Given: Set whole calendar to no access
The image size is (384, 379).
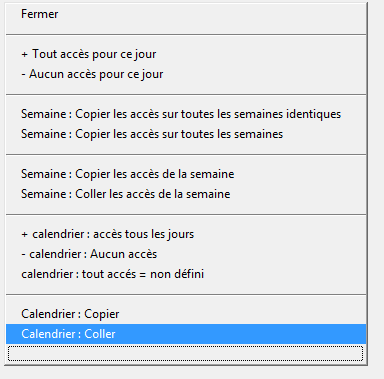Looking at the screenshot, I should point(186,254).
